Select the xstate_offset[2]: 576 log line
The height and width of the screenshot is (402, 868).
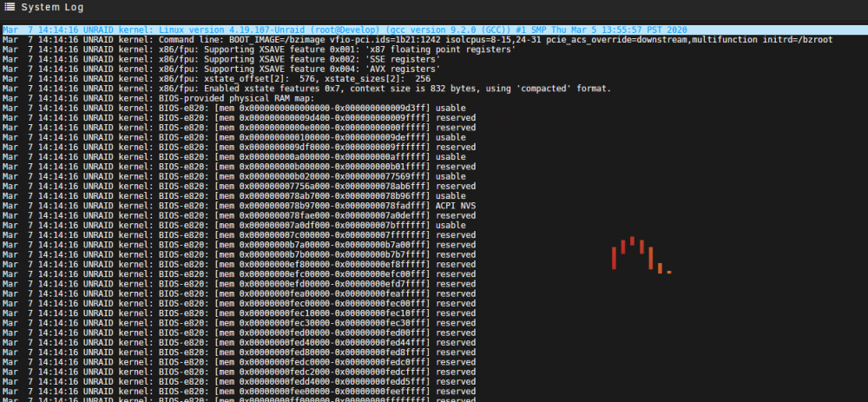pyautogui.click(x=216, y=79)
